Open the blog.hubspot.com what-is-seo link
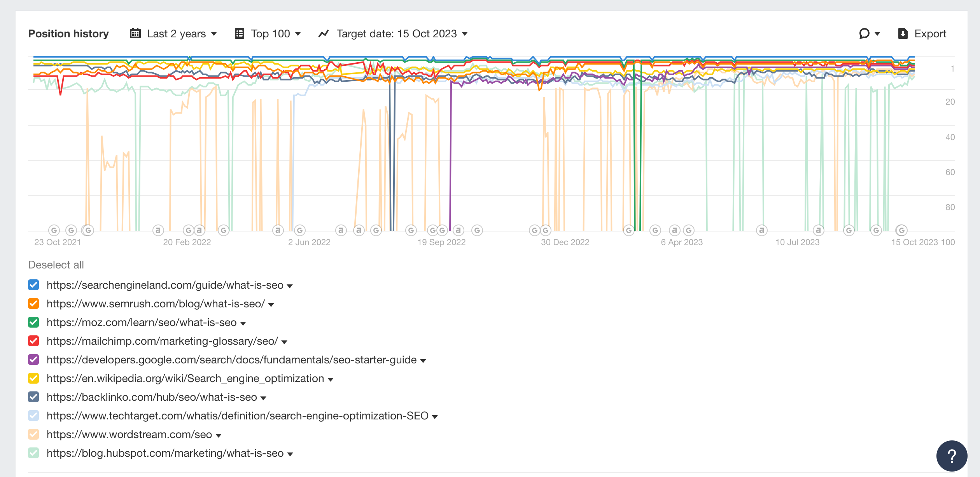 click(x=165, y=453)
